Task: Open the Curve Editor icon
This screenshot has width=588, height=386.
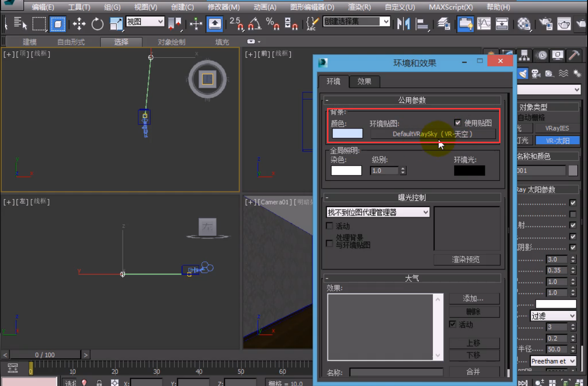Action: tap(484, 23)
